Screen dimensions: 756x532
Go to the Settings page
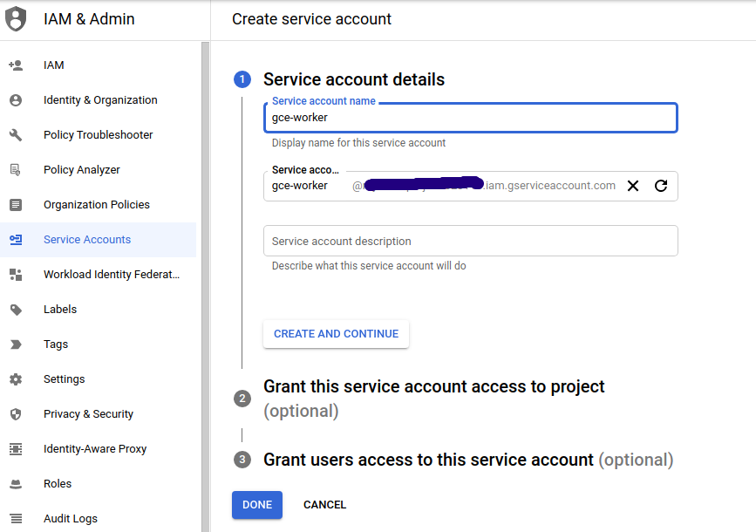[98, 379]
